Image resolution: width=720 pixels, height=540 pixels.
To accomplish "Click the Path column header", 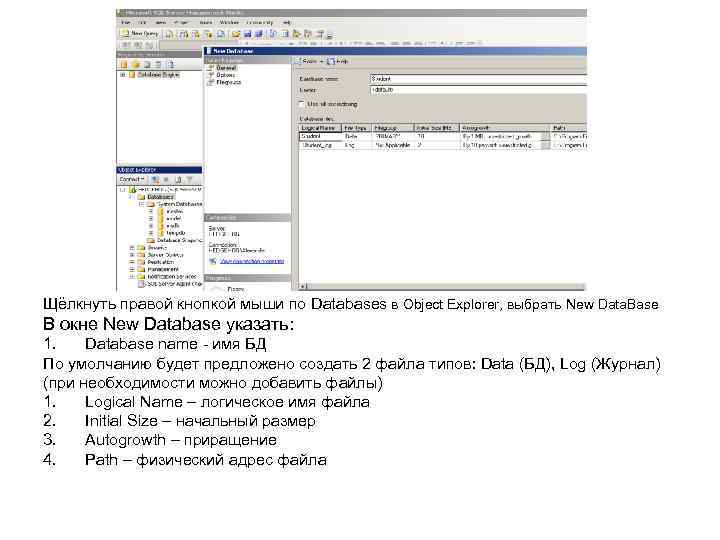I will pyautogui.click(x=568, y=128).
